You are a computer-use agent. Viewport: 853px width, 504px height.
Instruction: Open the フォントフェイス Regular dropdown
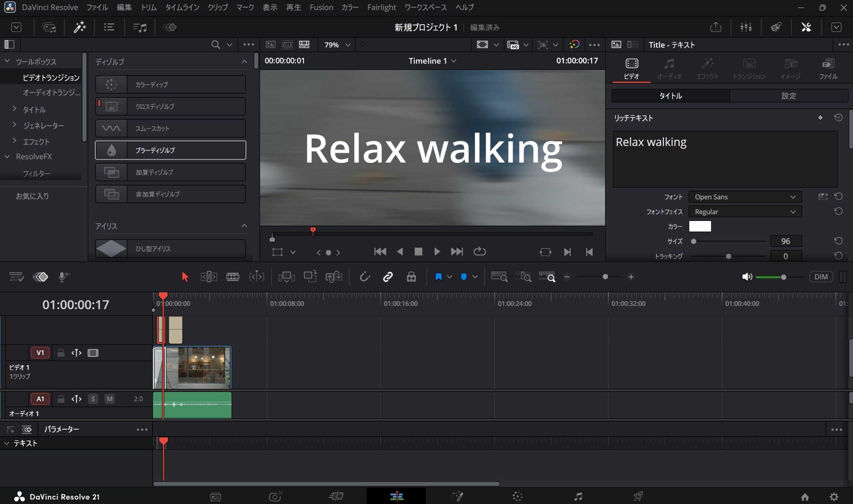(x=745, y=212)
